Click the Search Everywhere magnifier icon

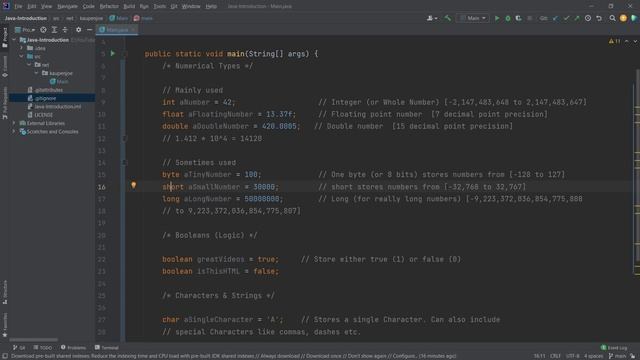(x=612, y=18)
